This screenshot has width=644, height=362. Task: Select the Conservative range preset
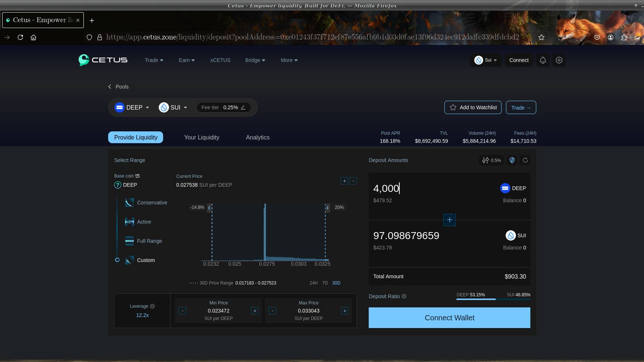point(146,203)
